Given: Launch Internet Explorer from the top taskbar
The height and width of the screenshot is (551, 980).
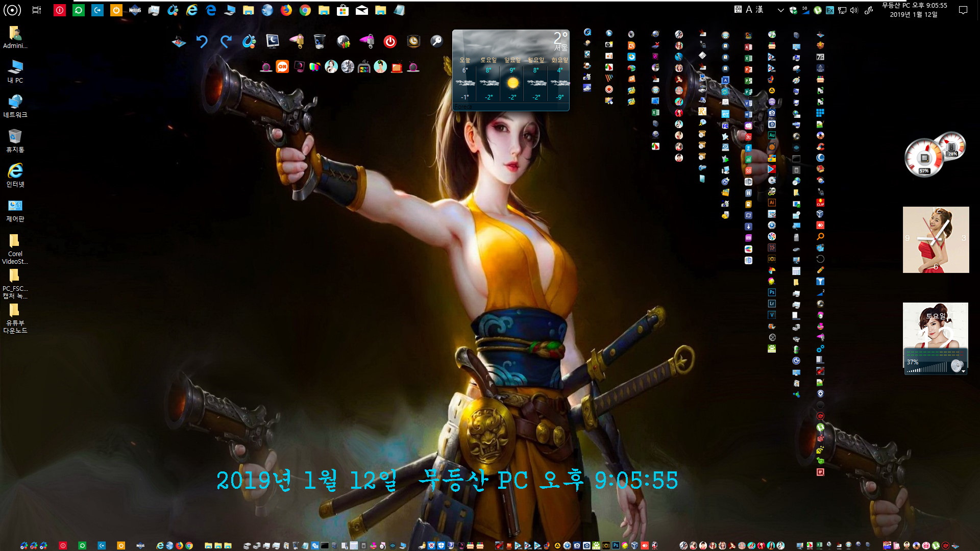Looking at the screenshot, I should 192,10.
